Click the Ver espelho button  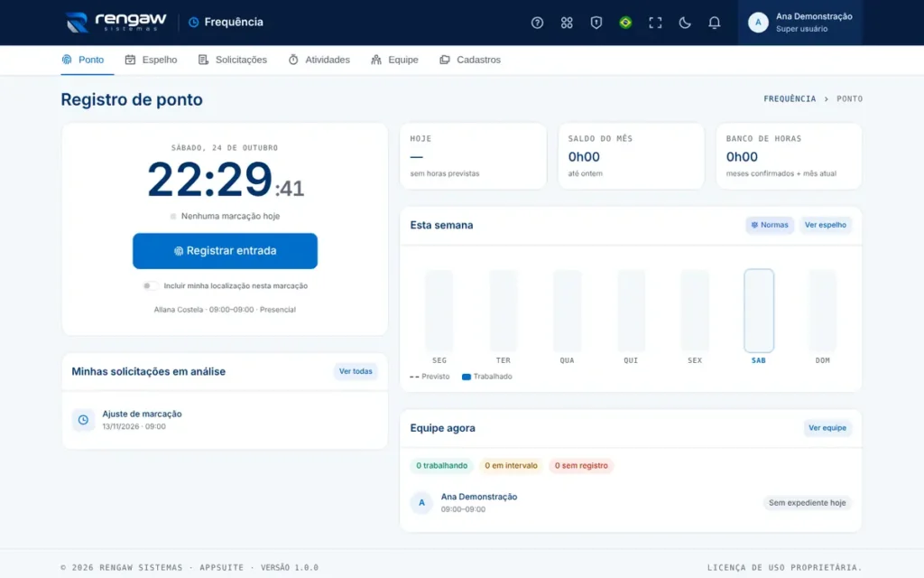tap(825, 225)
